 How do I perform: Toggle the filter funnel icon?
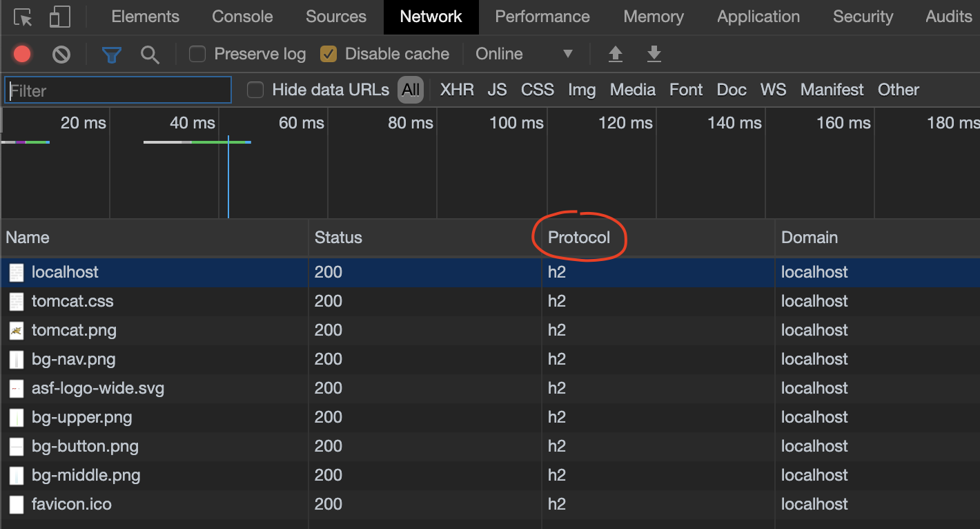point(111,55)
